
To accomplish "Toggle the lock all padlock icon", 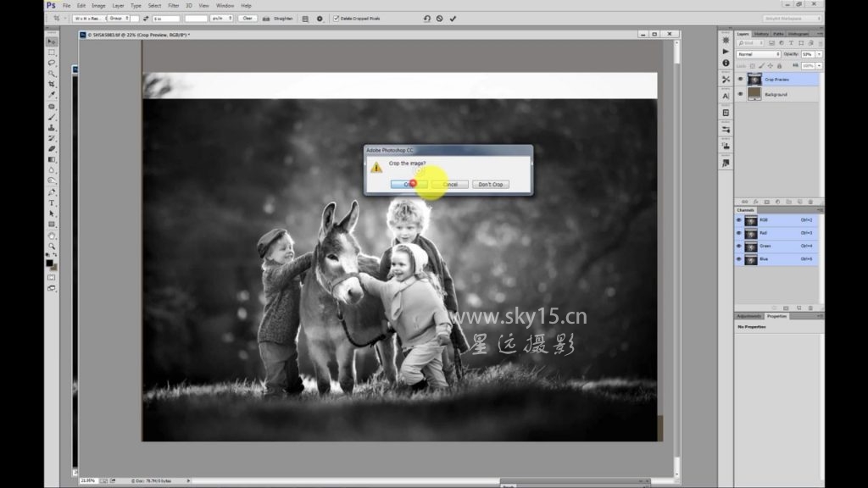I will tap(780, 66).
